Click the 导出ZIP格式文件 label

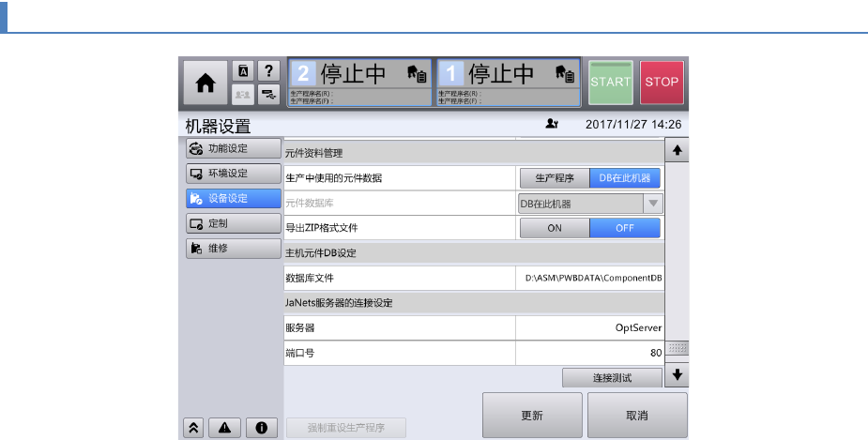tap(322, 228)
